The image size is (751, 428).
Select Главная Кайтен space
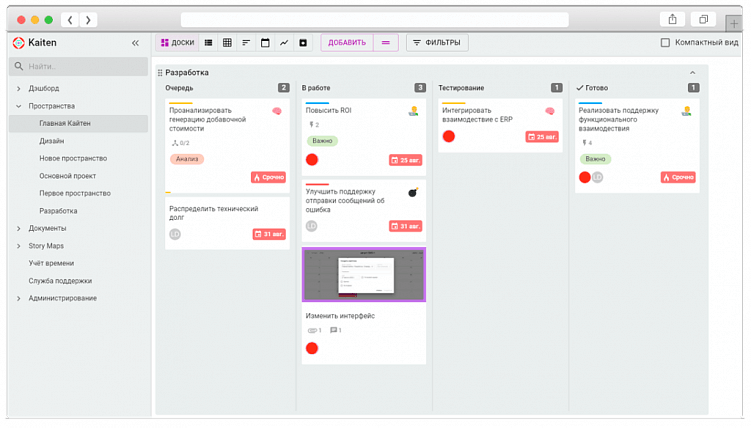(79, 124)
